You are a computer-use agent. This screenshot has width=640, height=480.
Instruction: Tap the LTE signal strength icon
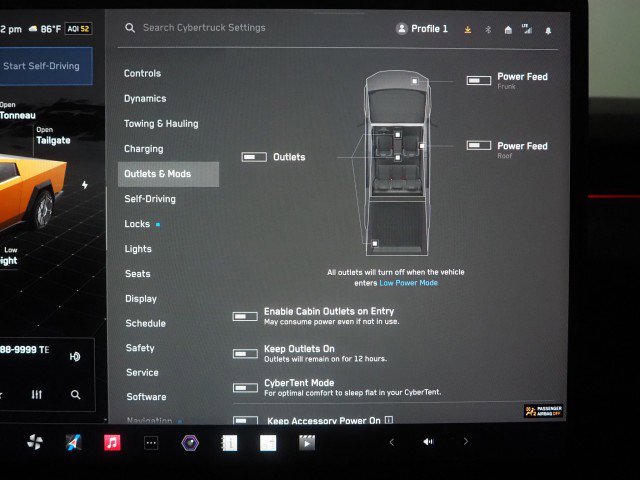[527, 29]
